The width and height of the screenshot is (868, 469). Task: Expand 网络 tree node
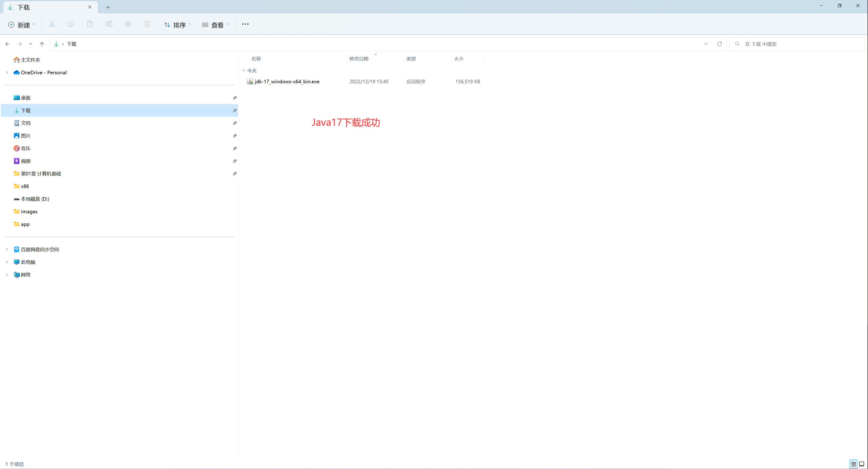[x=7, y=275]
